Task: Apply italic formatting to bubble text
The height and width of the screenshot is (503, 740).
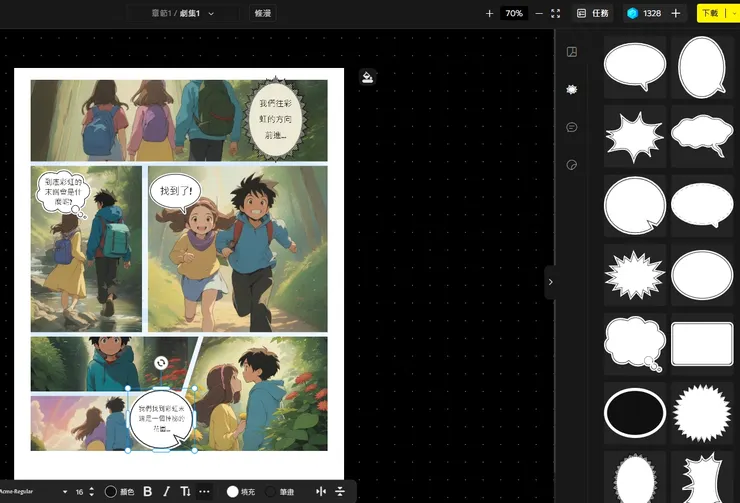Action: [166, 491]
